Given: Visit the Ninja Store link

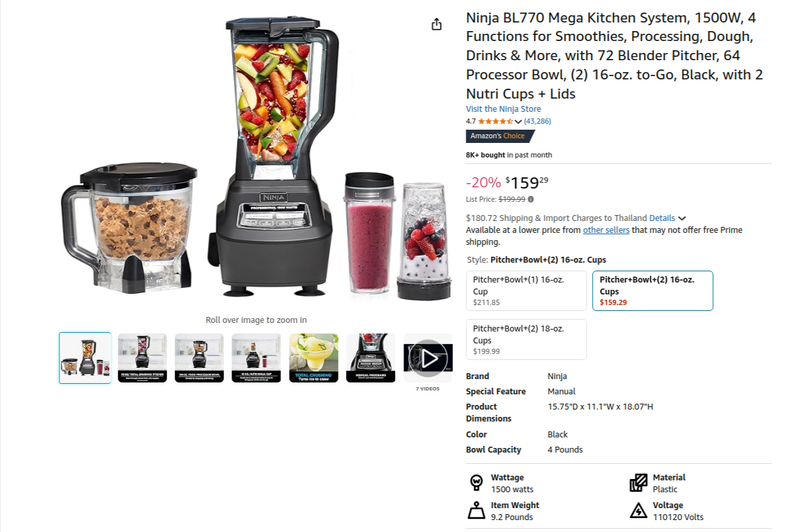Looking at the screenshot, I should 503,109.
